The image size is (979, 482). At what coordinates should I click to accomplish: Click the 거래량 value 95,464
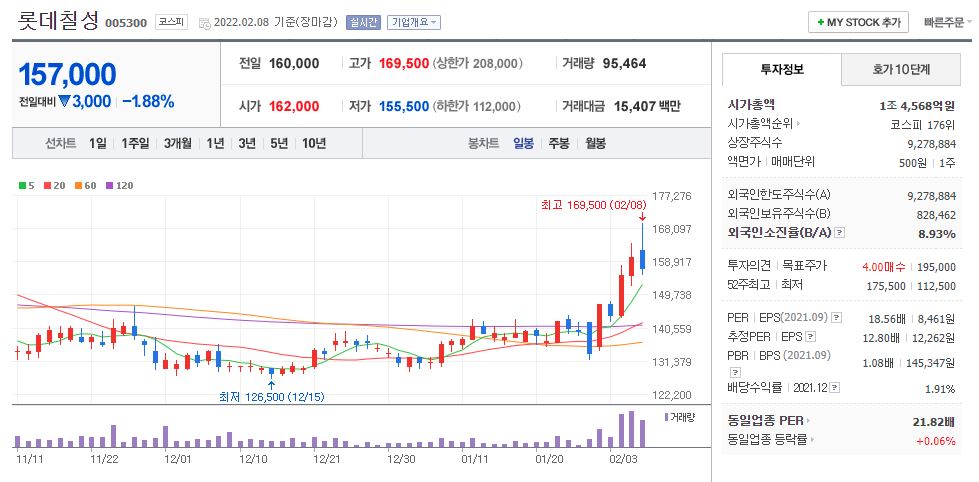[624, 64]
